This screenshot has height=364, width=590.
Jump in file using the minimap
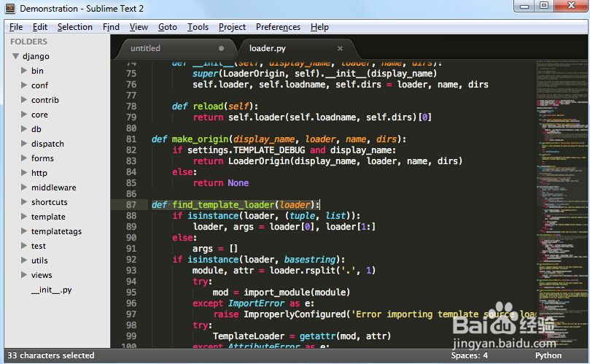pyautogui.click(x=562, y=204)
